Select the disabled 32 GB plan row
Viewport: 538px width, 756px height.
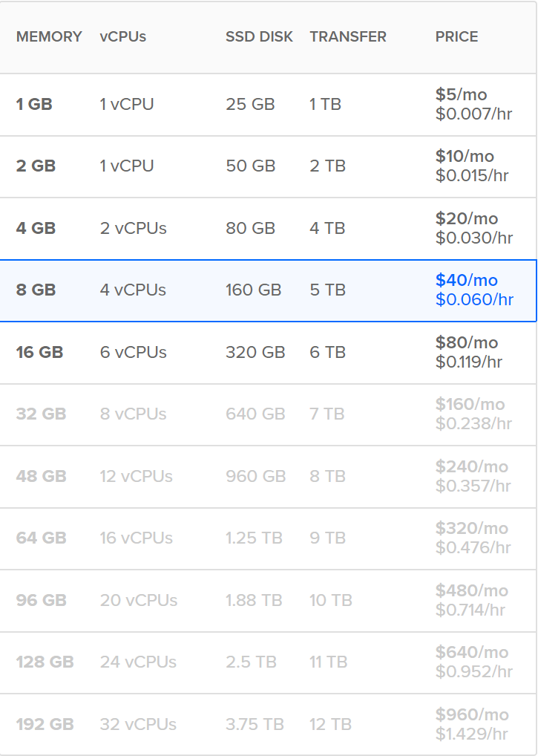point(268,414)
